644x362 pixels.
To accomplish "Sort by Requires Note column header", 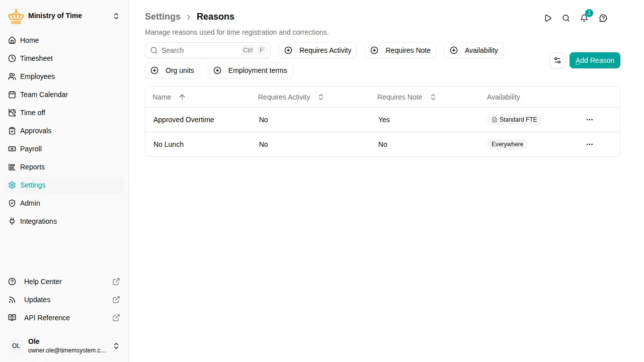I will (x=407, y=97).
